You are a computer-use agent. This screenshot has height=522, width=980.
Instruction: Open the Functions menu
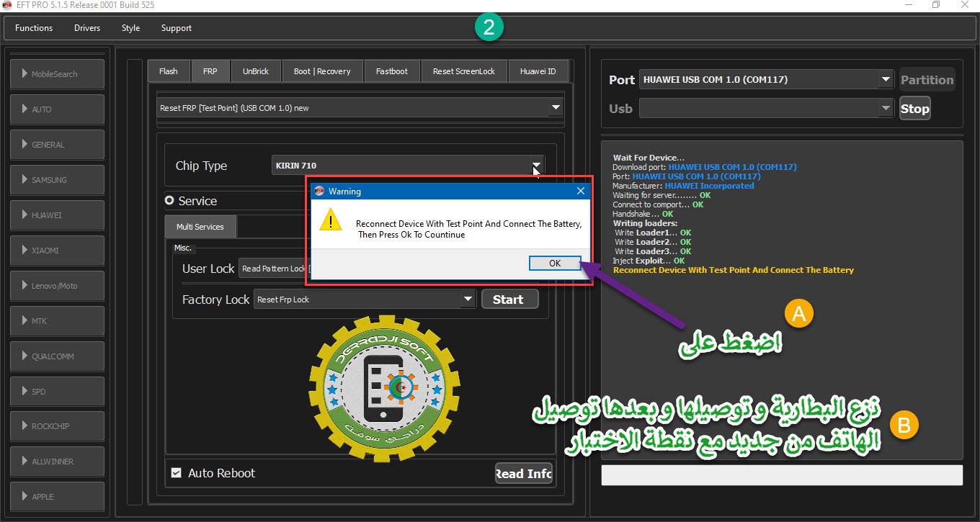(34, 28)
